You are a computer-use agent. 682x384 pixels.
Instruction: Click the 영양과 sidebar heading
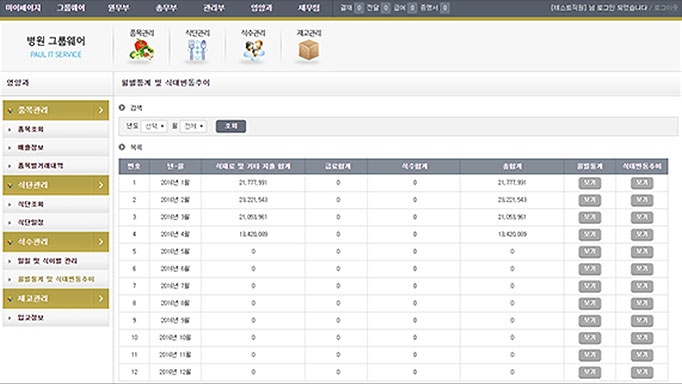click(18, 83)
